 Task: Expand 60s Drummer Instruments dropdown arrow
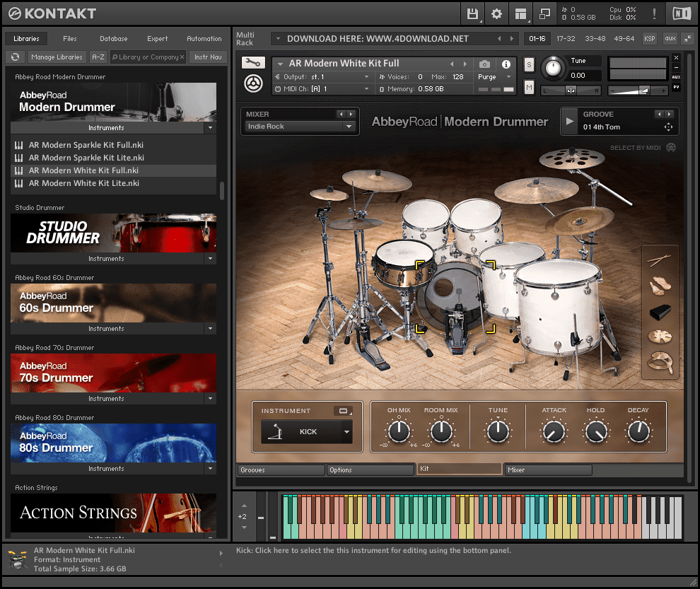click(210, 329)
